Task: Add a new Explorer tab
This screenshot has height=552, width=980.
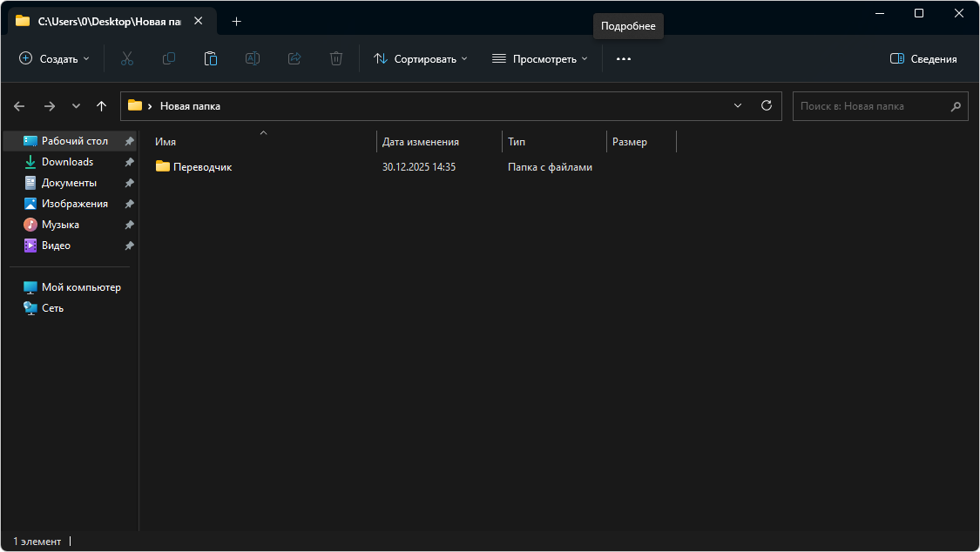Action: pyautogui.click(x=236, y=21)
